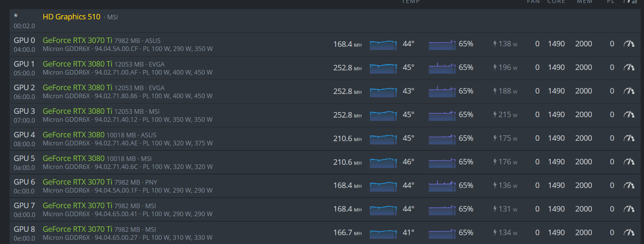This screenshot has height=244, width=644.
Task: Open GPU 7 overclock speedometer icon
Action: pyautogui.click(x=628, y=209)
